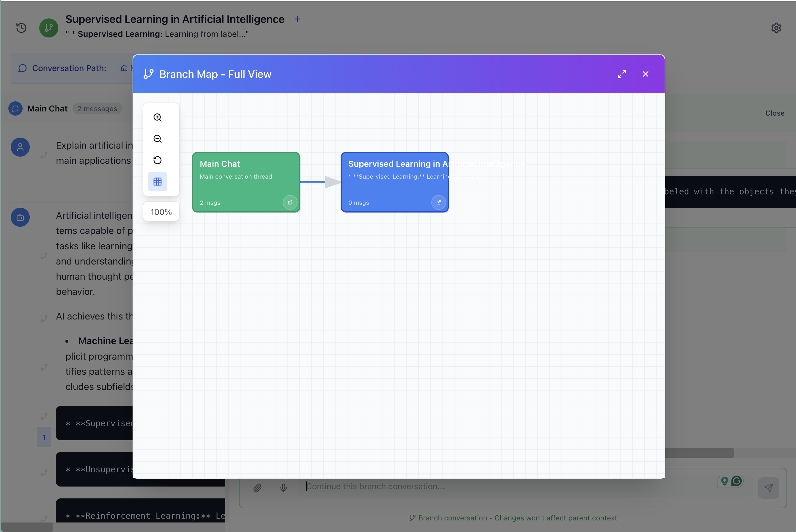The image size is (796, 532).
Task: Click the zoom in magnifier icon
Action: pyautogui.click(x=158, y=117)
